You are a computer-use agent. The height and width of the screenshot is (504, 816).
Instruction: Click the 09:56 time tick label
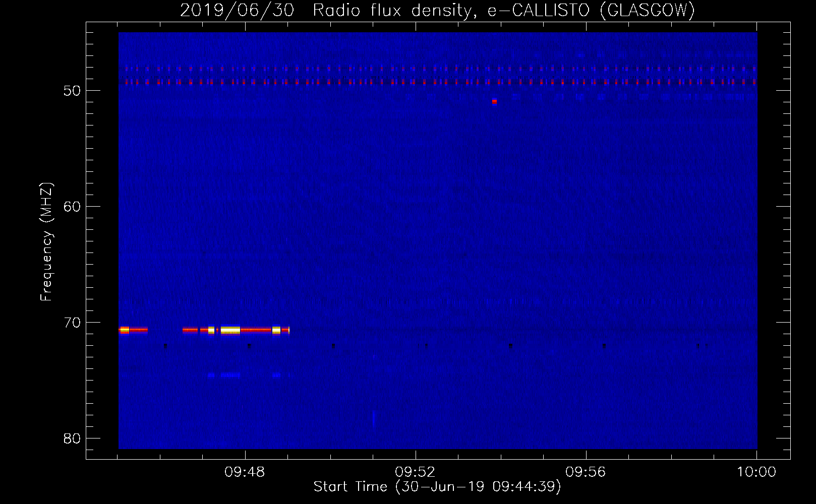click(586, 472)
